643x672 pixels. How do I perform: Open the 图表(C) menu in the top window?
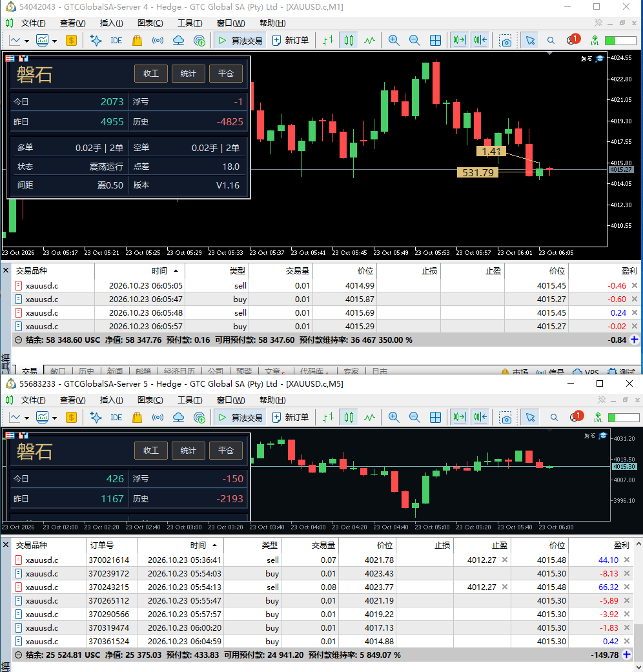click(150, 23)
